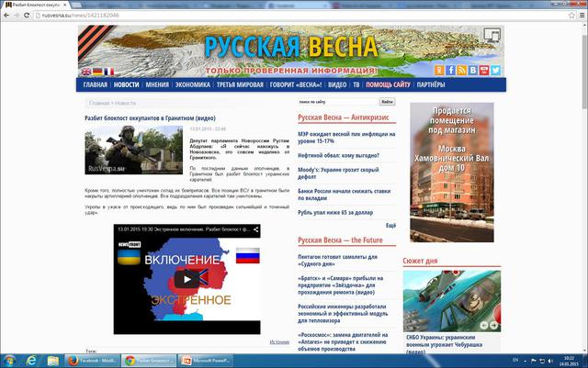Open link Moody's: Украине грозит скорый дефолт
The image size is (588, 368).
pyautogui.click(x=338, y=173)
